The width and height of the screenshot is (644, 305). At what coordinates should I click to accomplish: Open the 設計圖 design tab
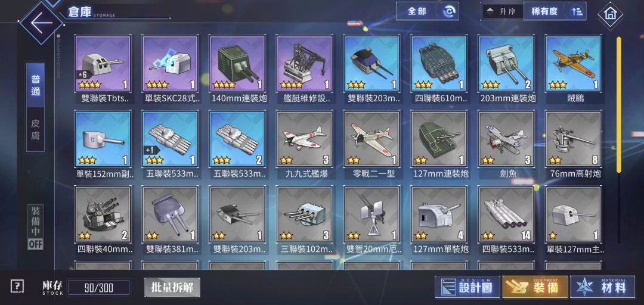[467, 287]
